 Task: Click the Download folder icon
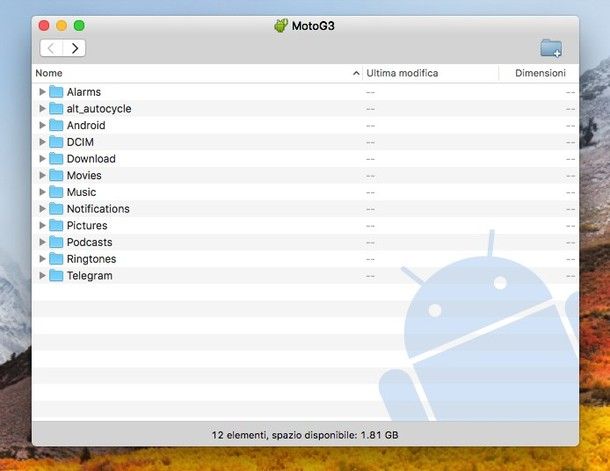pos(56,159)
